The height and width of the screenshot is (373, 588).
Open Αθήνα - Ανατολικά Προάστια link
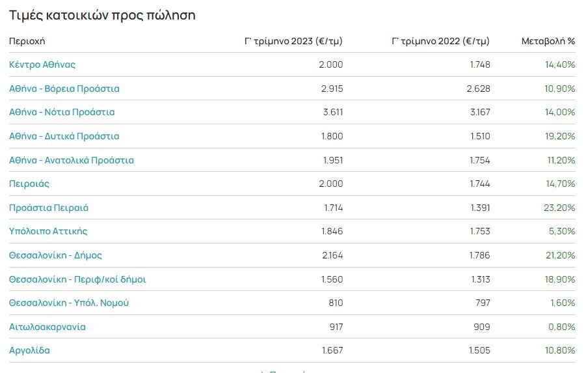72,160
